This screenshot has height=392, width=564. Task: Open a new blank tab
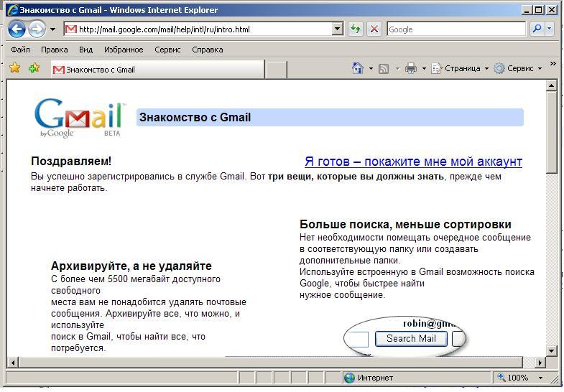pyautogui.click(x=276, y=70)
